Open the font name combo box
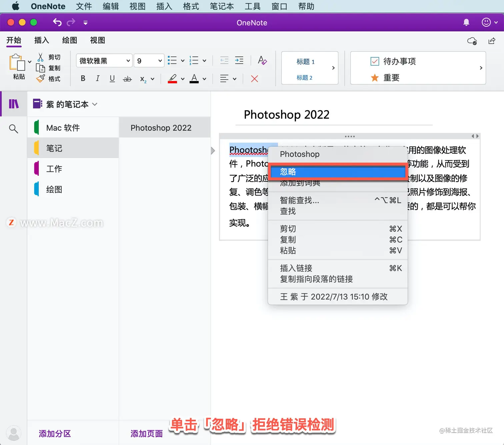 click(104, 61)
